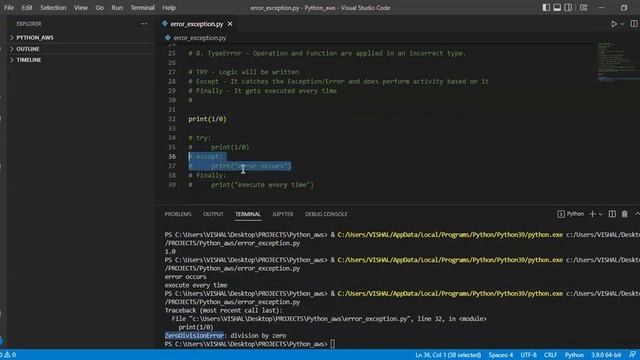The image size is (640, 360).
Task: Kill terminal with the trash icon
Action: [x=624, y=214]
